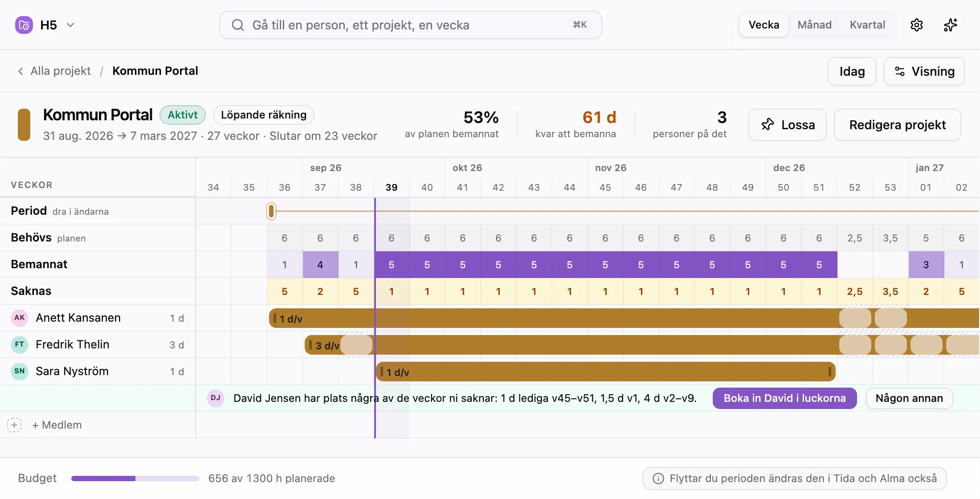Click the sliders icon in the Visning button
Screen dimensions: 980x499
click(900, 71)
